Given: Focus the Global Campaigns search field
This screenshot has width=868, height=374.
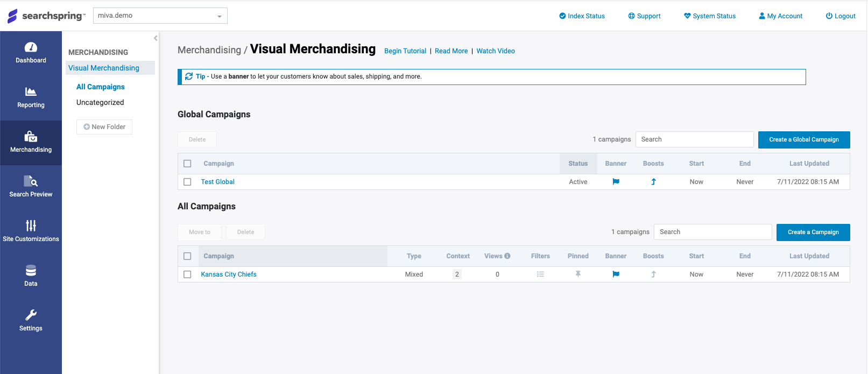Looking at the screenshot, I should click(x=695, y=139).
